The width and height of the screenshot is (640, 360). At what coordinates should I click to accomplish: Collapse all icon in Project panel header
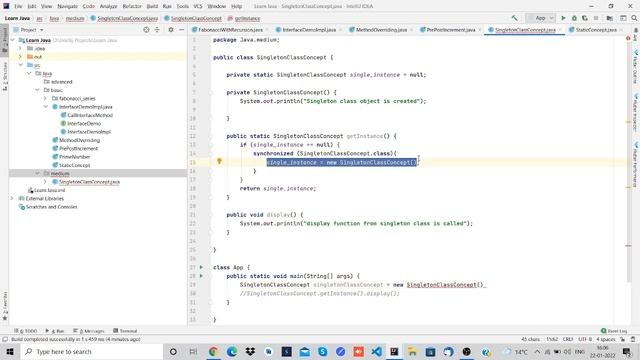[x=157, y=30]
